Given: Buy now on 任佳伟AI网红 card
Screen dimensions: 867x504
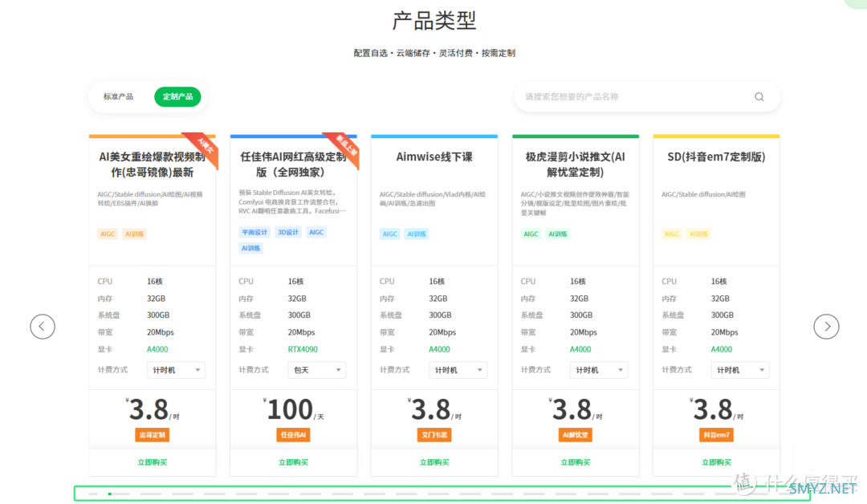Looking at the screenshot, I should pos(293,462).
